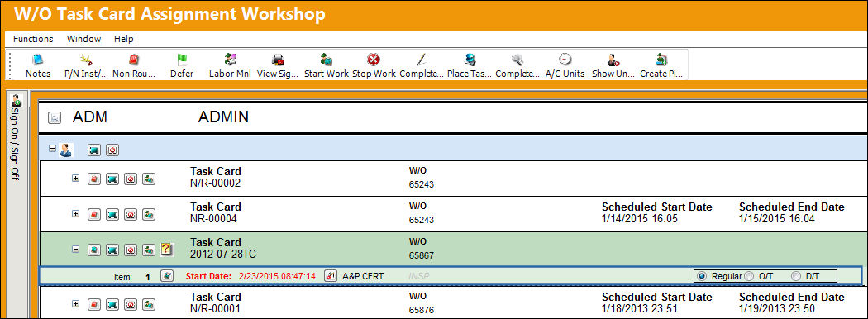Screen dimensions: 868x319
Task: Click the icon beside Item 1
Action: pyautogui.click(x=167, y=275)
